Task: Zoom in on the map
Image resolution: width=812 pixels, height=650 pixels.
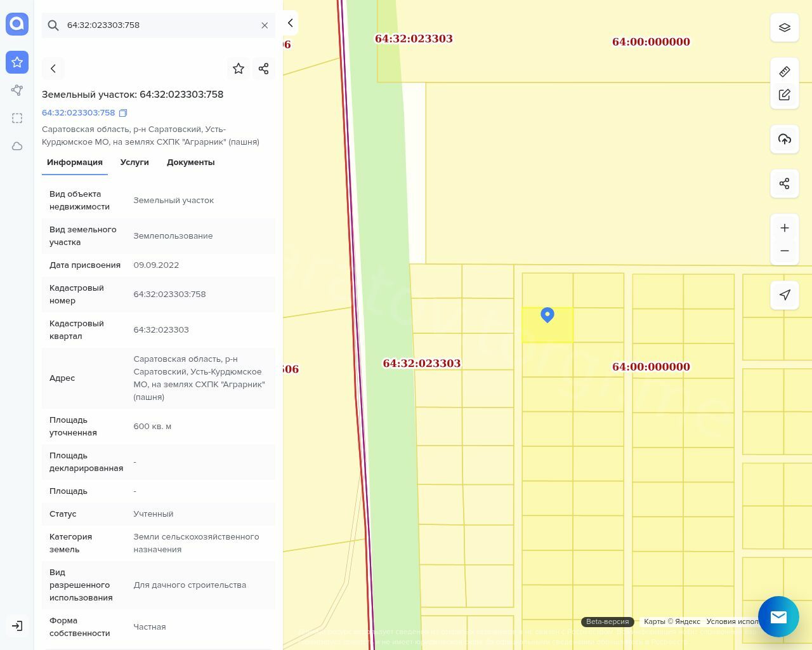Action: [785, 228]
